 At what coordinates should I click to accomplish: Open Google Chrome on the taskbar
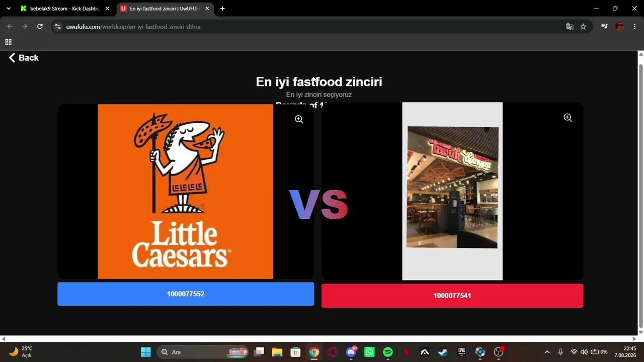(x=314, y=352)
